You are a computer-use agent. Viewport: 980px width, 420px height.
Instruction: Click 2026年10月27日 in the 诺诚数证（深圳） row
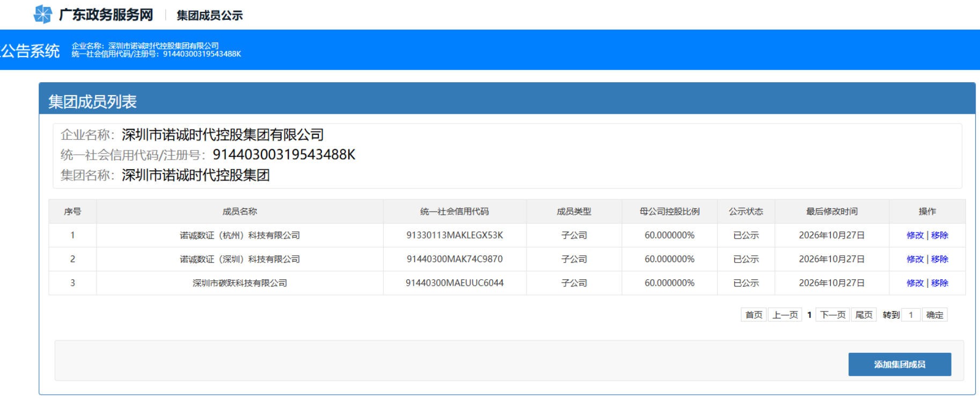pos(832,259)
